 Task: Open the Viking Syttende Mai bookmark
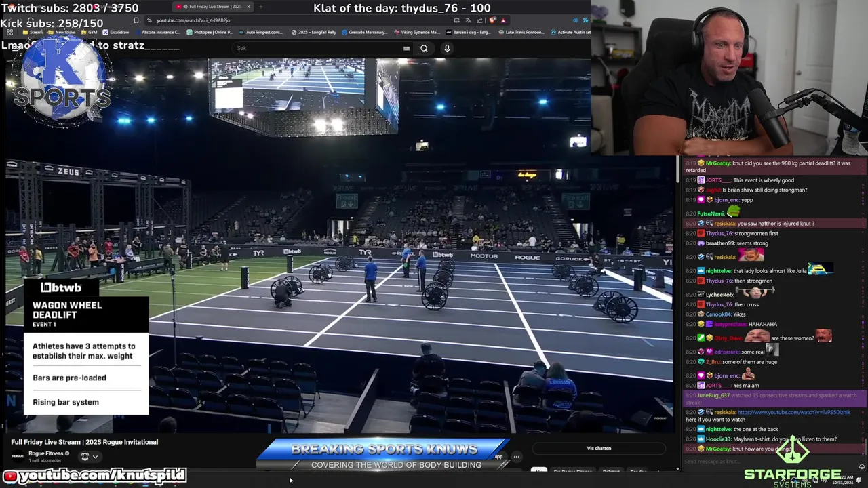coord(417,32)
